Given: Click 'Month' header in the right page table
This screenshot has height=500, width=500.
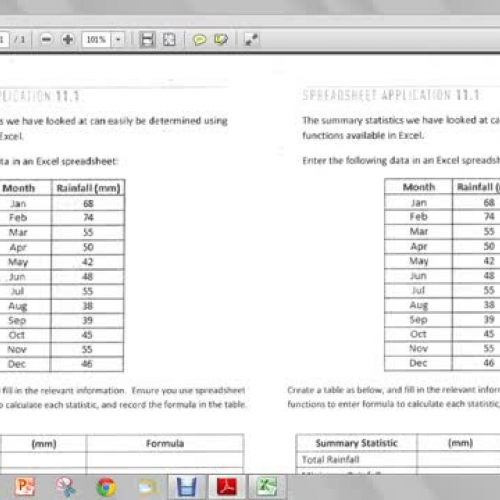Looking at the screenshot, I should click(419, 187).
